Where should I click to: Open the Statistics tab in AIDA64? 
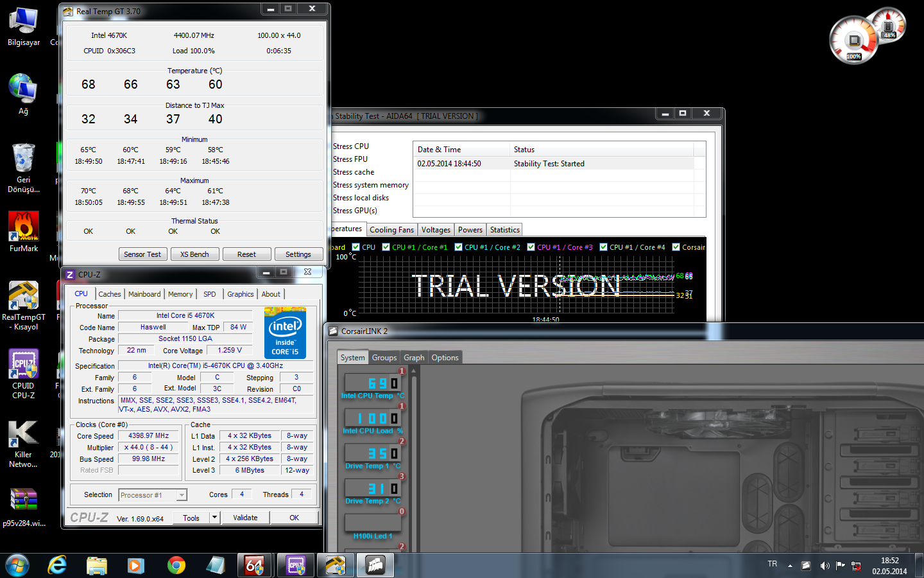505,230
